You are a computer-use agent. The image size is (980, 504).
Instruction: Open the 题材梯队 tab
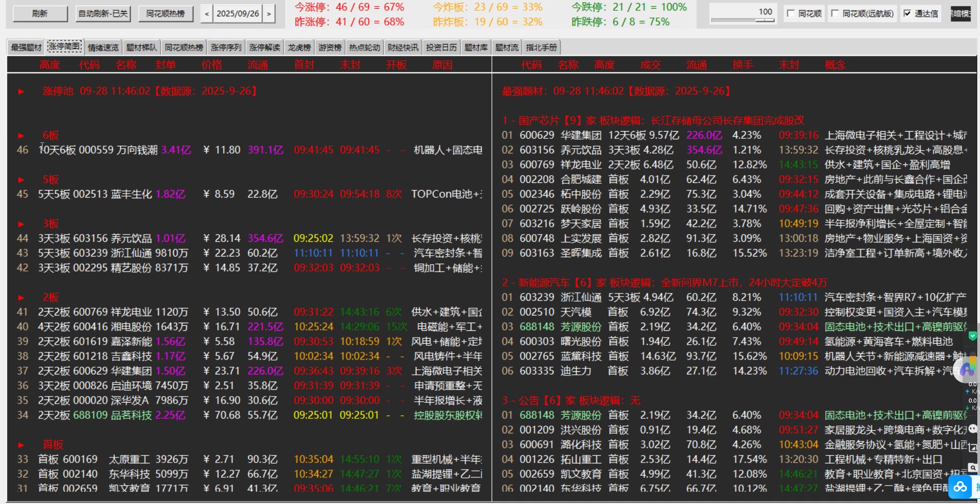click(x=141, y=48)
